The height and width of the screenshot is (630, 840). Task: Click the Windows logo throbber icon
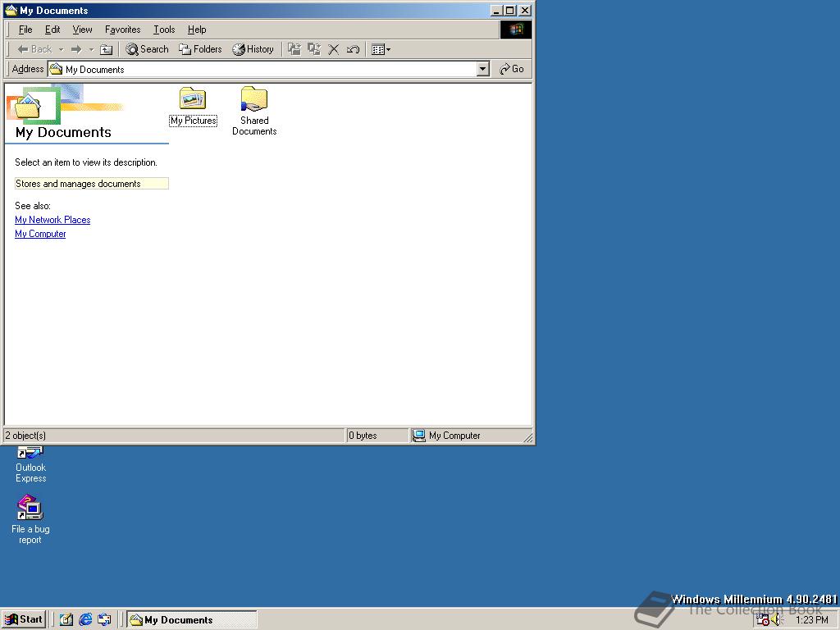coord(516,30)
